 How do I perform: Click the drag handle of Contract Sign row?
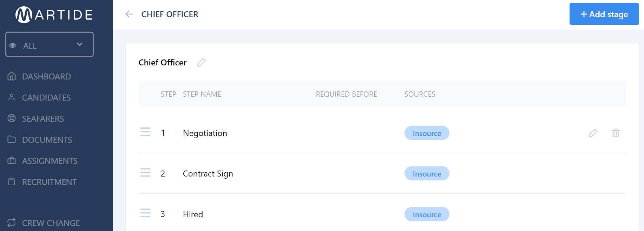coord(145,173)
